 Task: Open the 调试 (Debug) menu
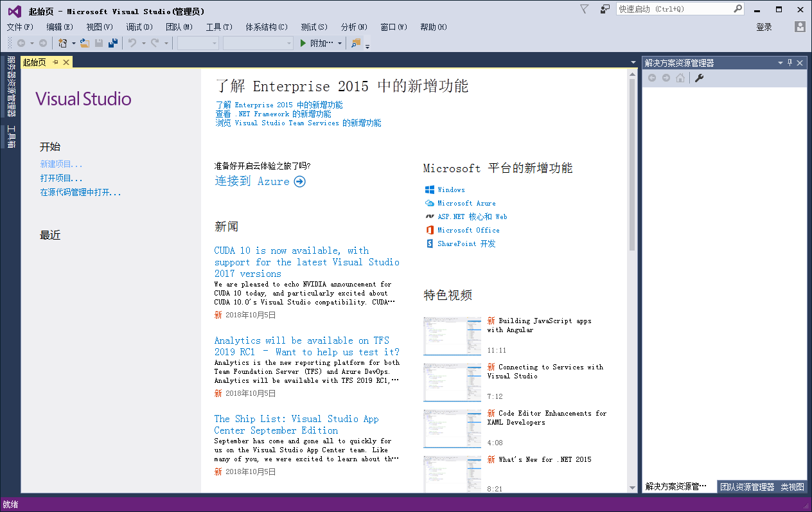click(139, 27)
